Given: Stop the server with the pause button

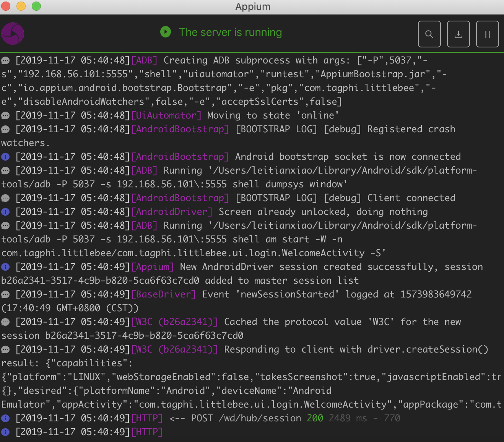Looking at the screenshot, I should point(488,34).
